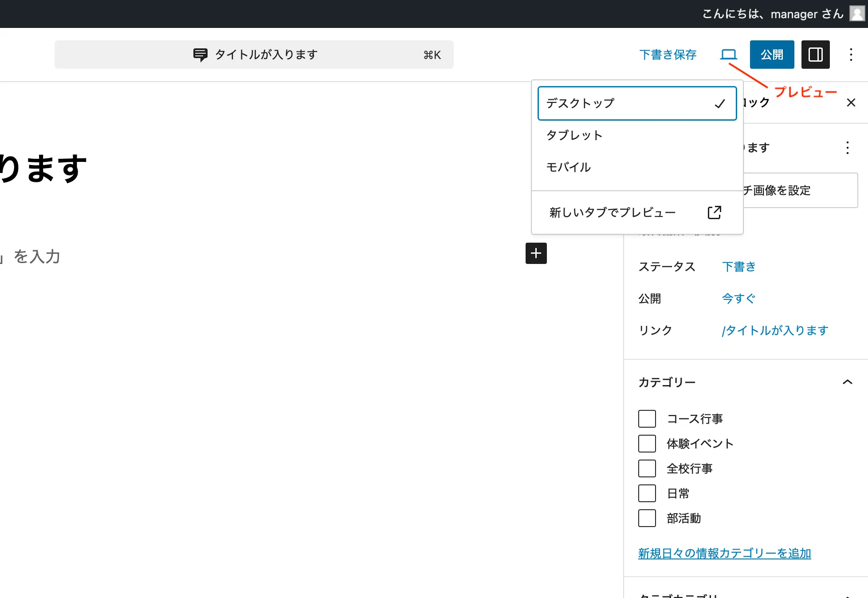The width and height of the screenshot is (868, 598).
Task: Click こんにちは、manager さん account greeting
Action: pyautogui.click(x=773, y=14)
